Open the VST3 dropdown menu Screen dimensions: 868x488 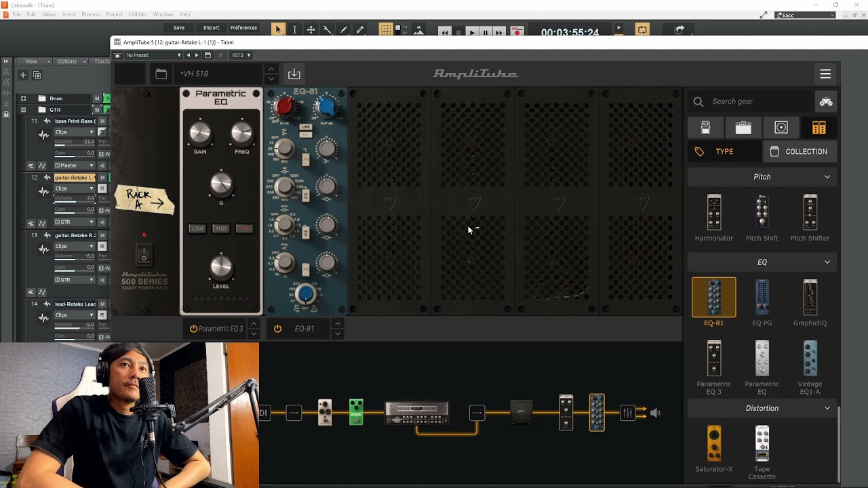point(241,55)
